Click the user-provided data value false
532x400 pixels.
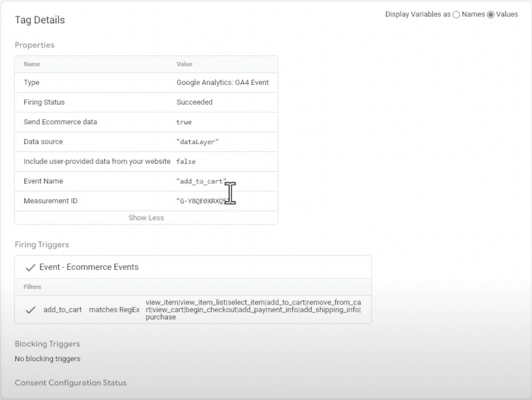(x=186, y=161)
